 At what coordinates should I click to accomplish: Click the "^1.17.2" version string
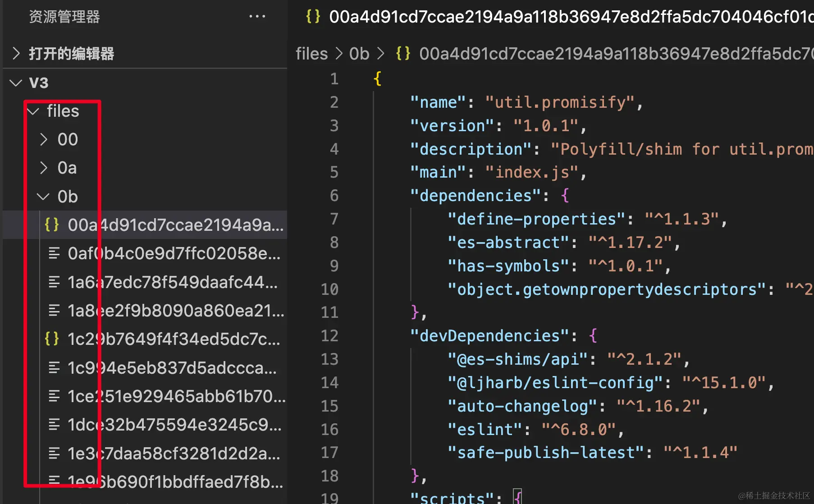click(x=630, y=243)
